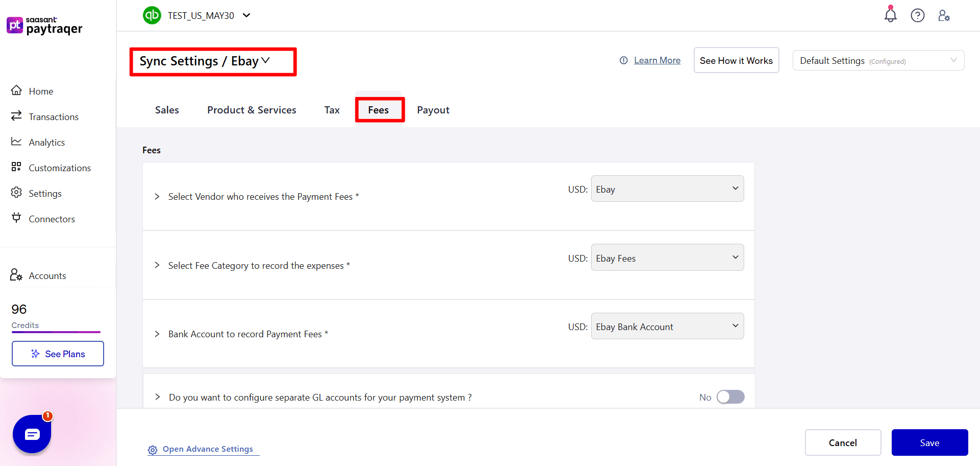Click the Save button
Screen dimensions: 980x466
[x=929, y=442]
